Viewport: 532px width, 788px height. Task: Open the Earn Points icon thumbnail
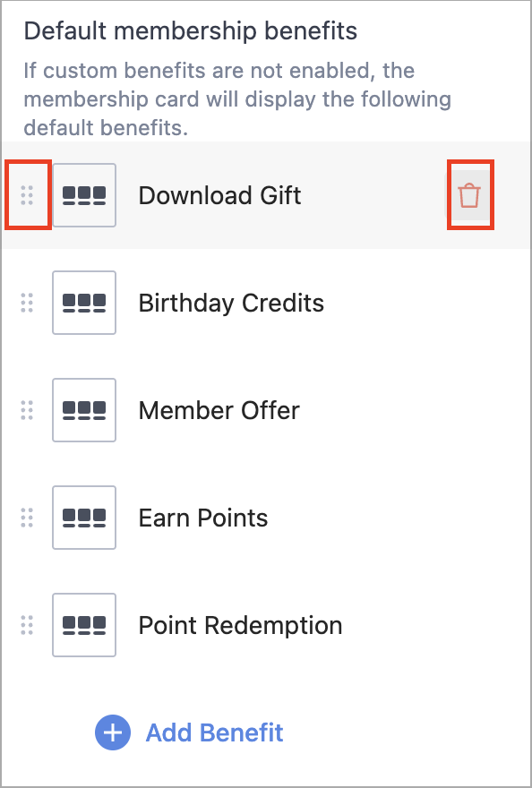click(x=84, y=518)
